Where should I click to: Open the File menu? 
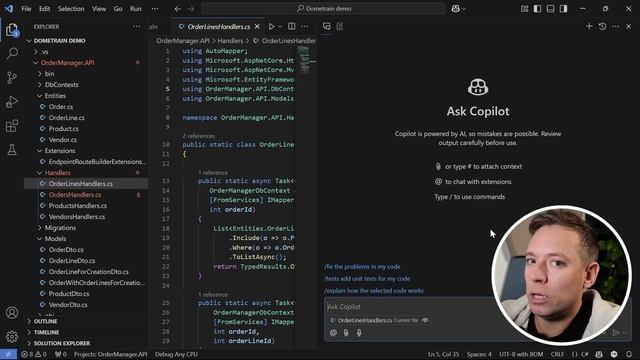27,9
